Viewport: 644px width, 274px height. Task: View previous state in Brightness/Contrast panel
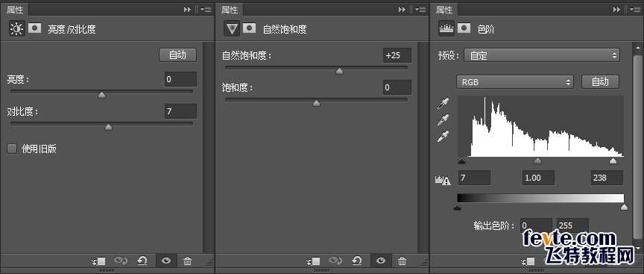(121, 261)
